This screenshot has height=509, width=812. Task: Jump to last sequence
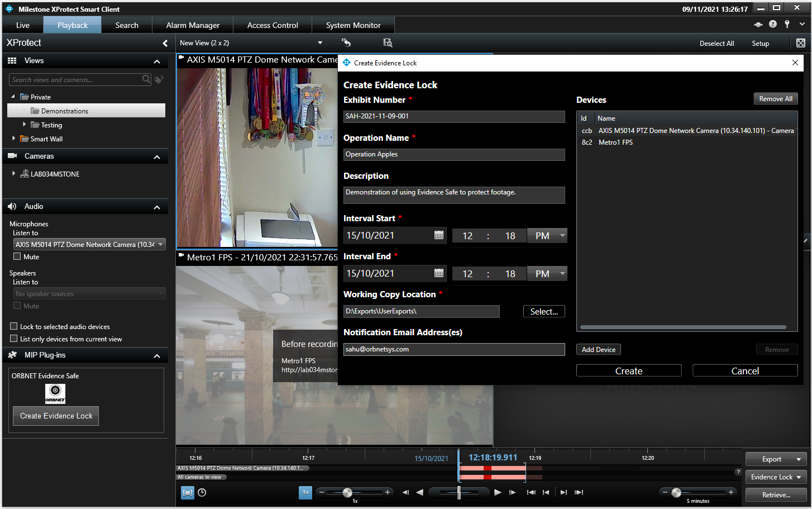(x=579, y=492)
